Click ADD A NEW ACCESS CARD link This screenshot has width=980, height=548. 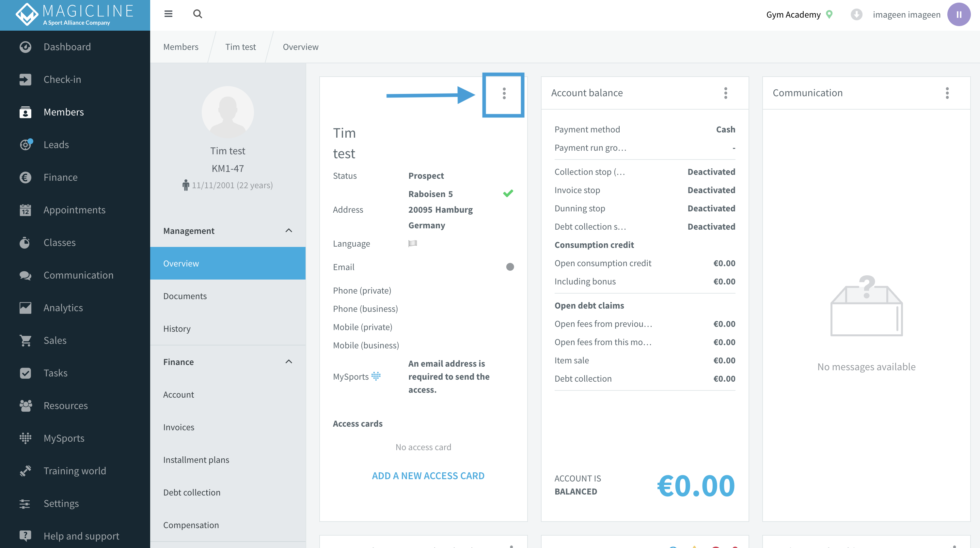(428, 476)
